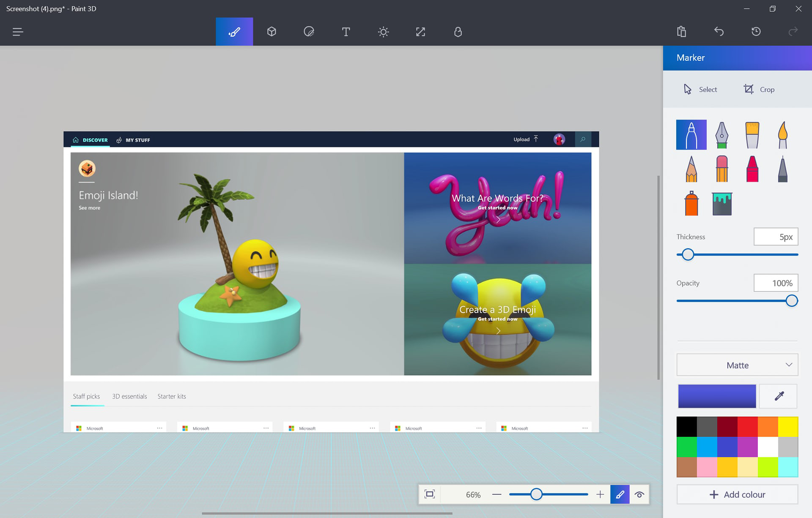
Task: Select the Marker brush tool
Action: pyautogui.click(x=691, y=133)
